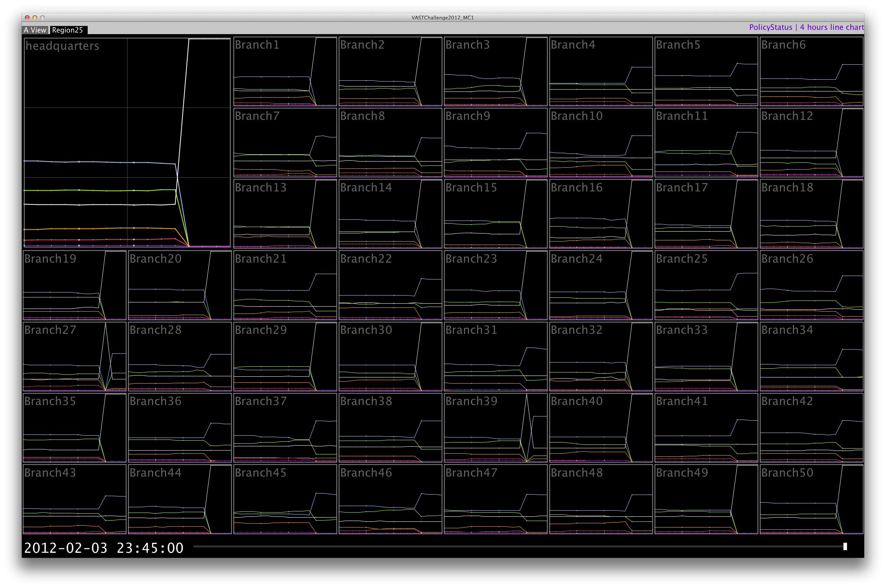Click the timestamp 2012-02-03 23:45:00
886x588 pixels.
click(x=104, y=548)
